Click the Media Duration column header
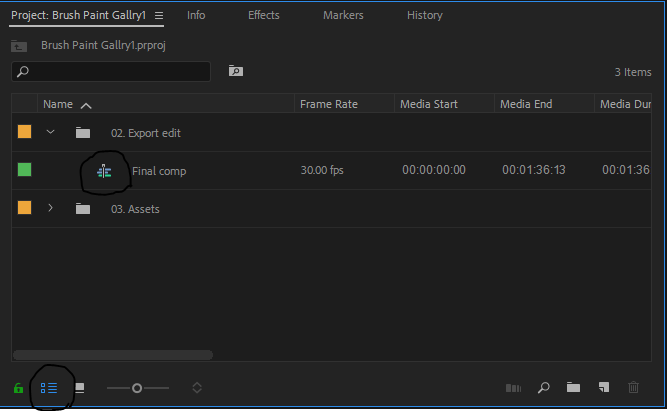The width and height of the screenshot is (667, 411). (625, 104)
